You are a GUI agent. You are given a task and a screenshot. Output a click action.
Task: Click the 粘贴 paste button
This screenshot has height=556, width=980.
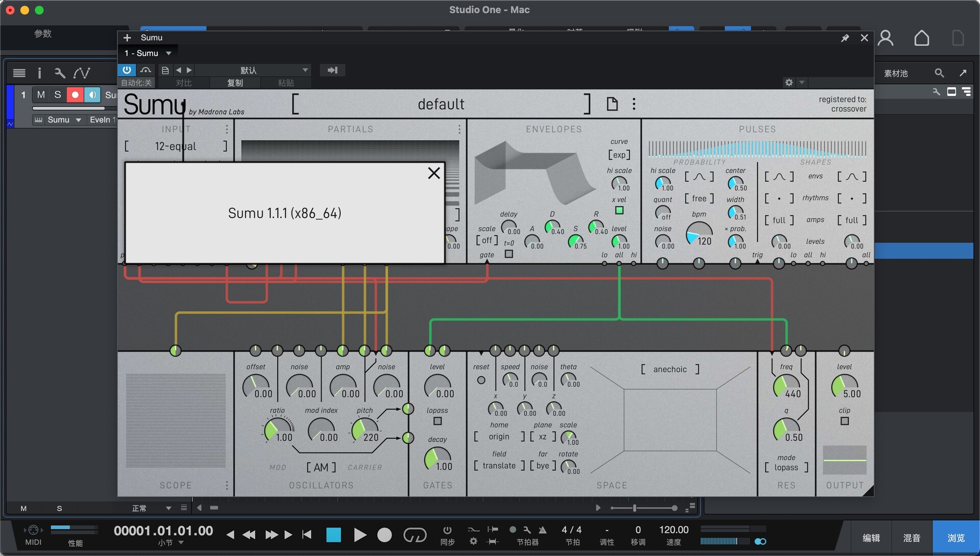(286, 83)
